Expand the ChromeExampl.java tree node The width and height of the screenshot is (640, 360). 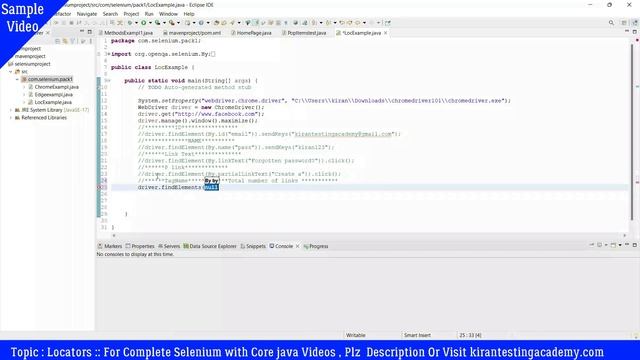pyautogui.click(x=24, y=87)
